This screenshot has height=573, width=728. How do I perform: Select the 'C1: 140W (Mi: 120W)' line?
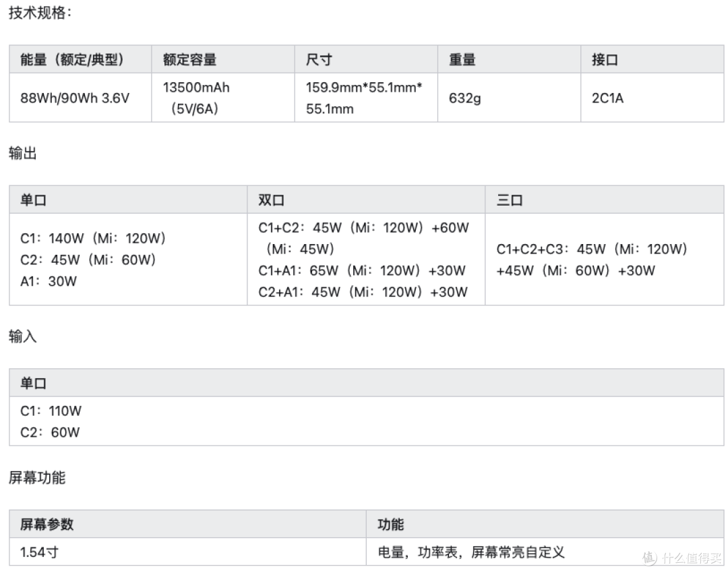coord(93,238)
